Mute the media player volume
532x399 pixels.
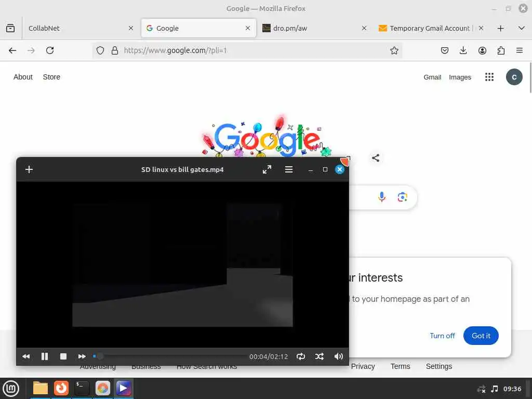(x=338, y=356)
